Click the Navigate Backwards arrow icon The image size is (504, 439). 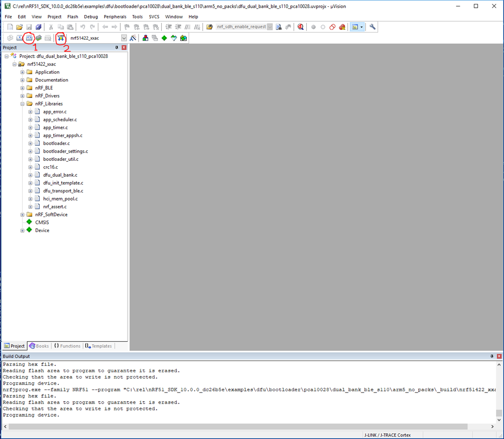click(105, 27)
